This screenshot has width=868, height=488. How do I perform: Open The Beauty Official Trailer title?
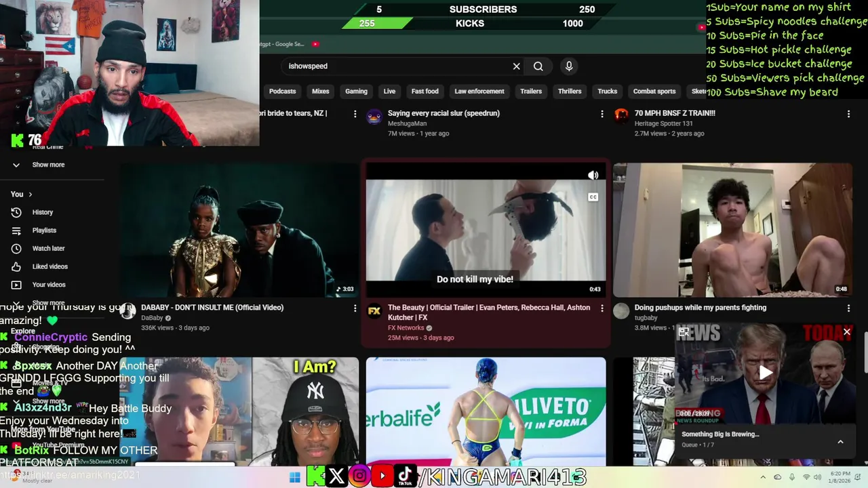(489, 312)
